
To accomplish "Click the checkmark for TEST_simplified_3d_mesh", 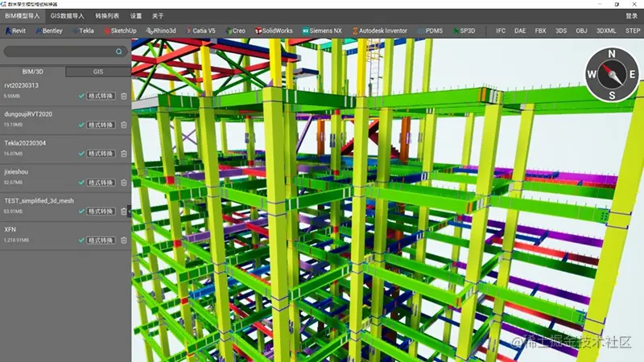I will click(81, 212).
